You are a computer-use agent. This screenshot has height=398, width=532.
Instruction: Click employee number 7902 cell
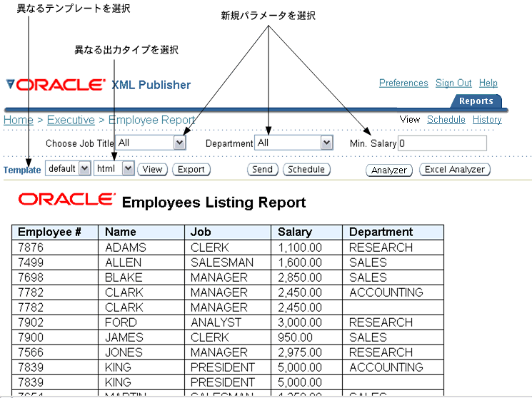click(x=55, y=322)
